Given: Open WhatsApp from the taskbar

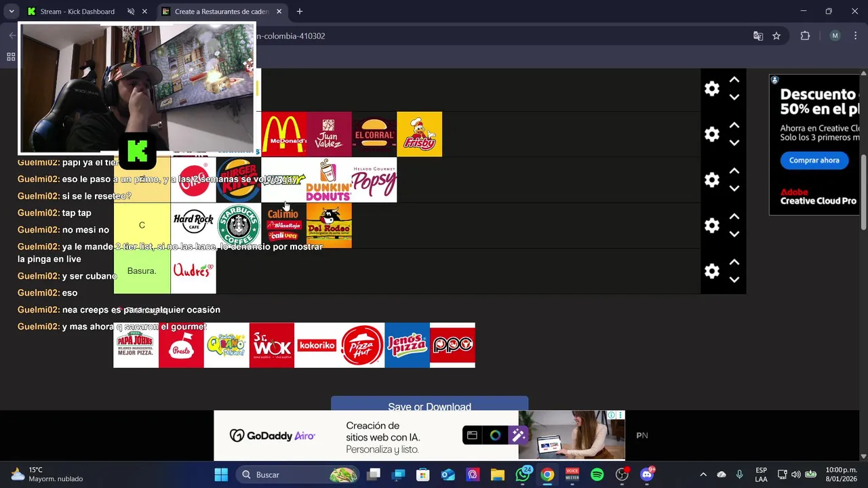Looking at the screenshot, I should pyautogui.click(x=523, y=474).
